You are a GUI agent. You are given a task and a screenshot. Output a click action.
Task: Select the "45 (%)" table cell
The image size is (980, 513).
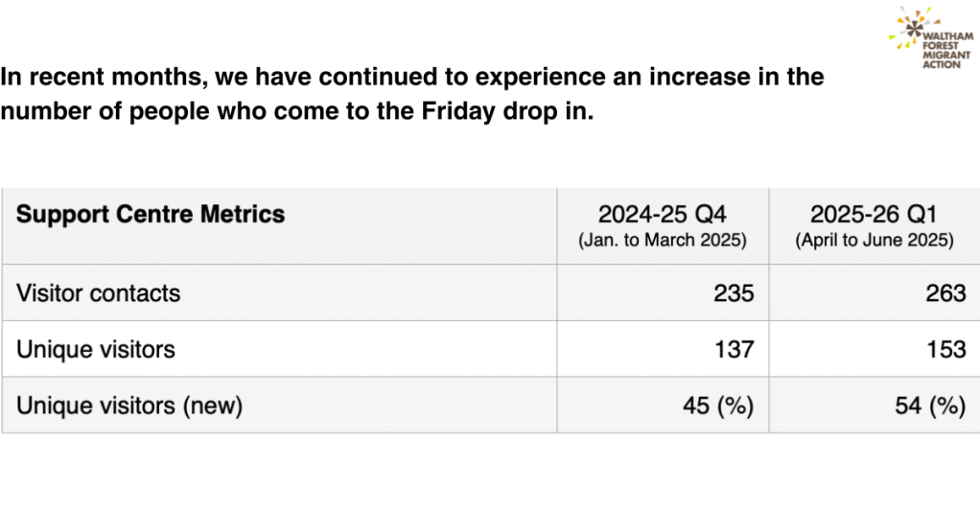[717, 406]
